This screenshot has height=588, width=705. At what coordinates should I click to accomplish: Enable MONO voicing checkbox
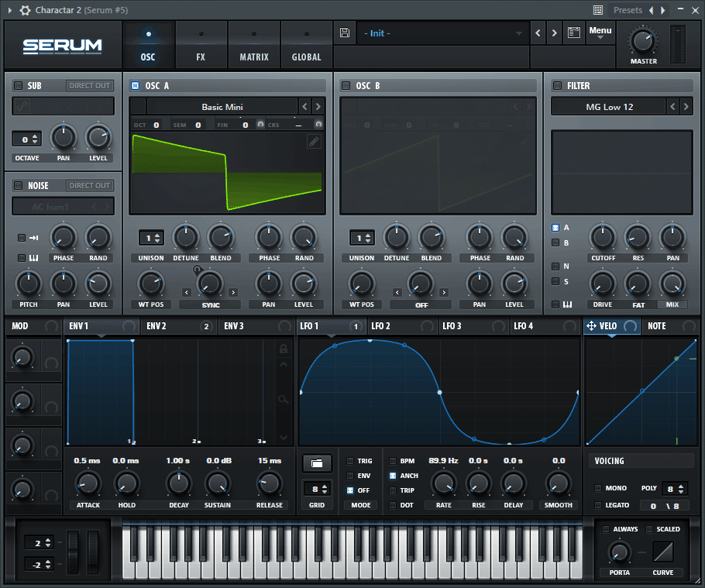[598, 488]
